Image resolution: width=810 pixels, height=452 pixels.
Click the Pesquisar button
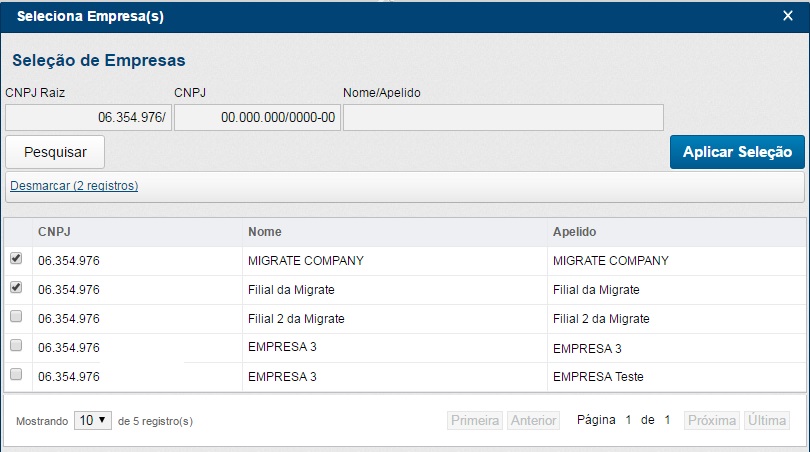tap(55, 152)
